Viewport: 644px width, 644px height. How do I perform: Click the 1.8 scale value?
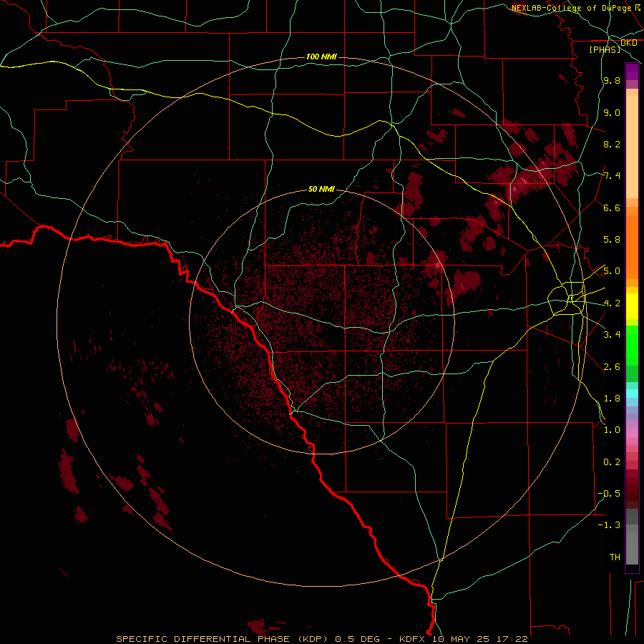coord(612,399)
